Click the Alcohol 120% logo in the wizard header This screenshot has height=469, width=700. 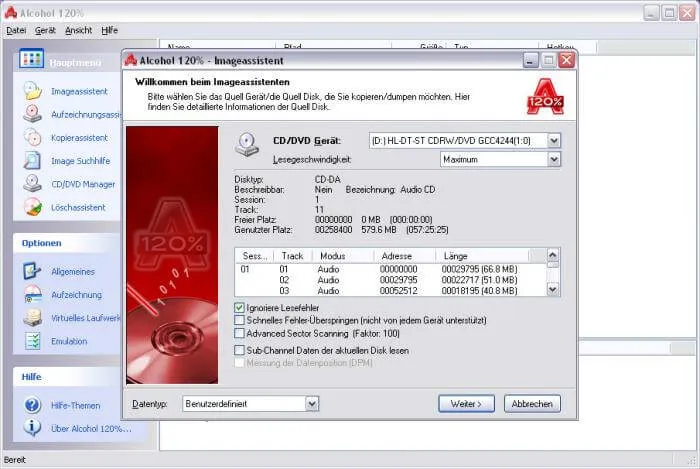click(545, 96)
